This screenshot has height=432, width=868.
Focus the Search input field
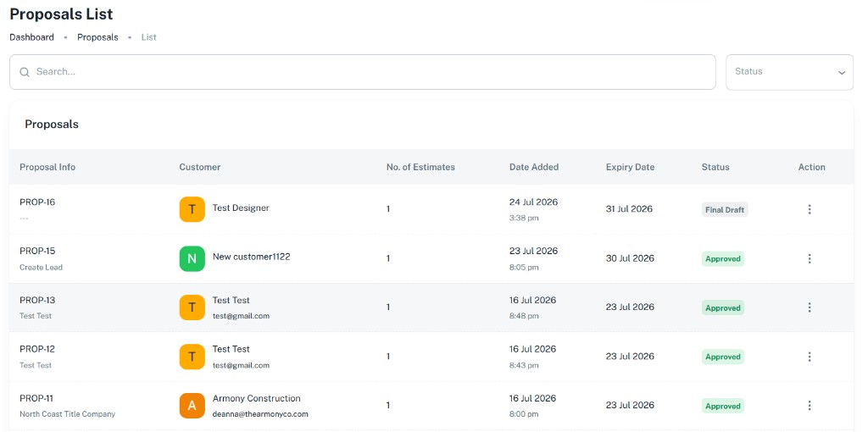pos(363,72)
